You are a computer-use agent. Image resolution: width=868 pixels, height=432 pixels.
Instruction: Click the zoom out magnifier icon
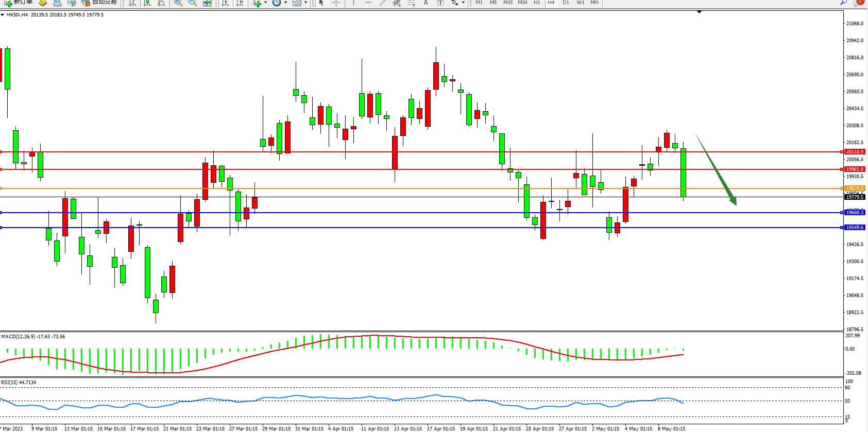[193, 3]
